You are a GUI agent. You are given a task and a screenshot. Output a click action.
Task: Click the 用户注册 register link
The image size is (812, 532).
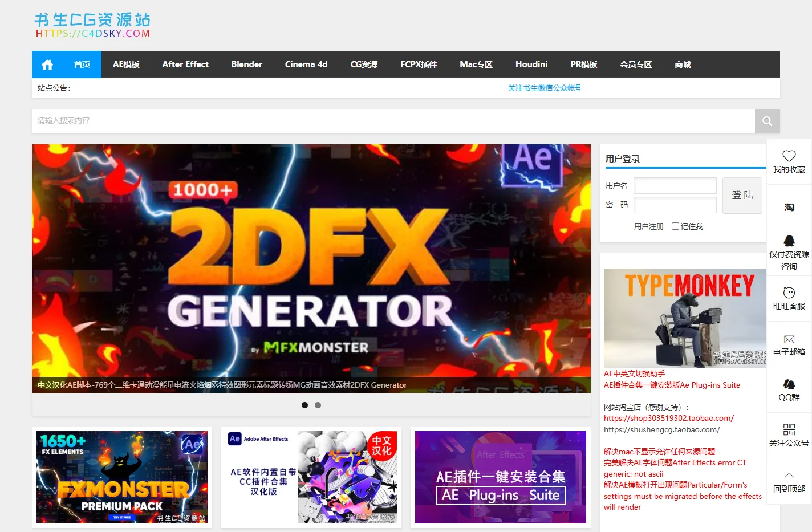[649, 226]
